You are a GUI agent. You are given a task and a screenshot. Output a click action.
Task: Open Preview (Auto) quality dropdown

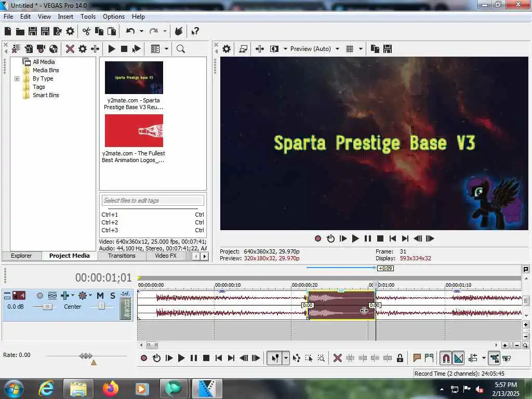click(337, 49)
